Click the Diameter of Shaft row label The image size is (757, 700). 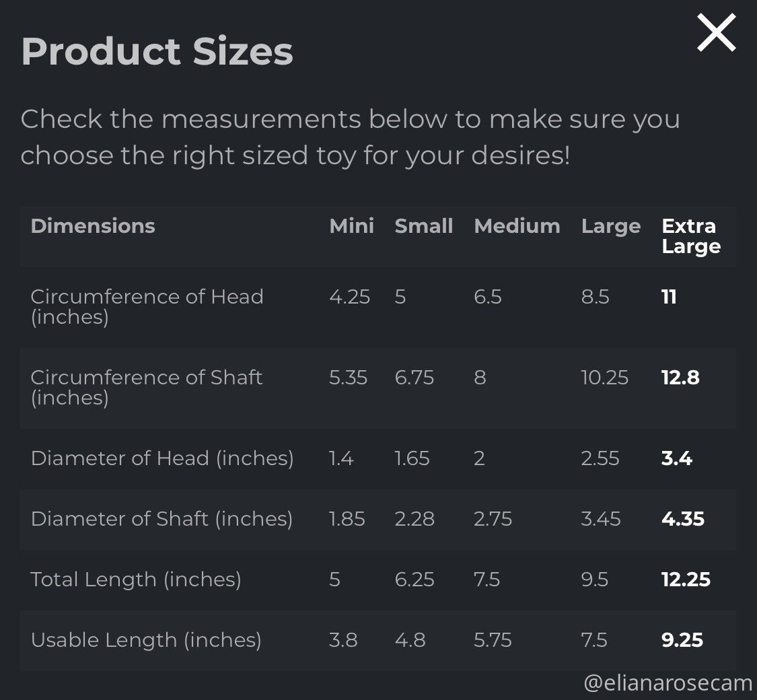pyautogui.click(x=161, y=519)
